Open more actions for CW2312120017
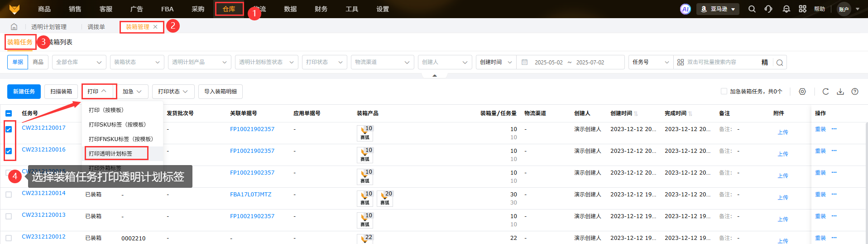The width and height of the screenshot is (868, 244). [834, 129]
